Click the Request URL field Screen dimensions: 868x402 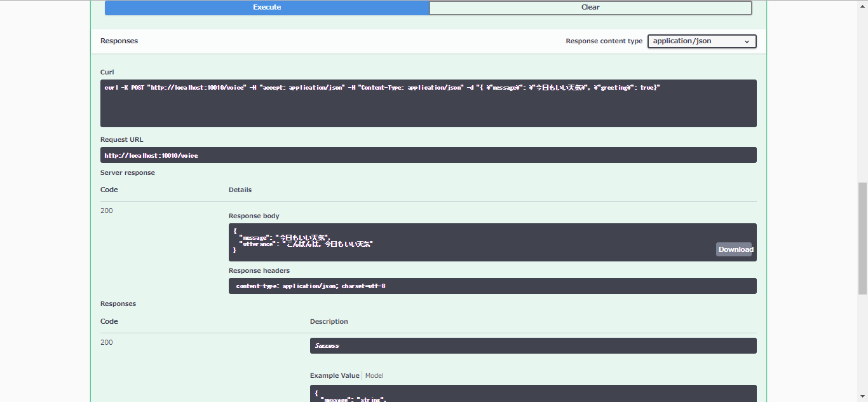428,155
